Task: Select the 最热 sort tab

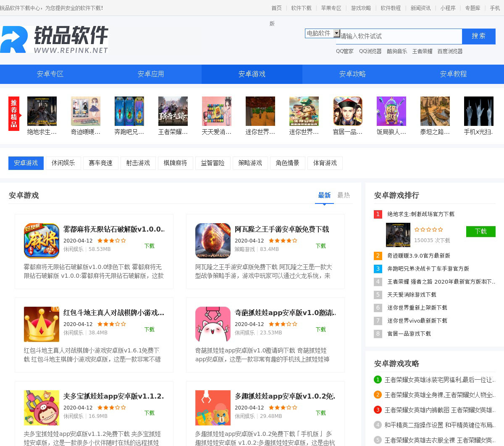Action: pyautogui.click(x=344, y=195)
